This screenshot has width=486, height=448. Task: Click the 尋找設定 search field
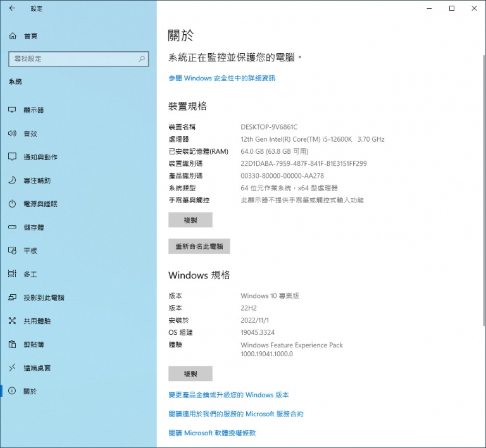[x=78, y=59]
